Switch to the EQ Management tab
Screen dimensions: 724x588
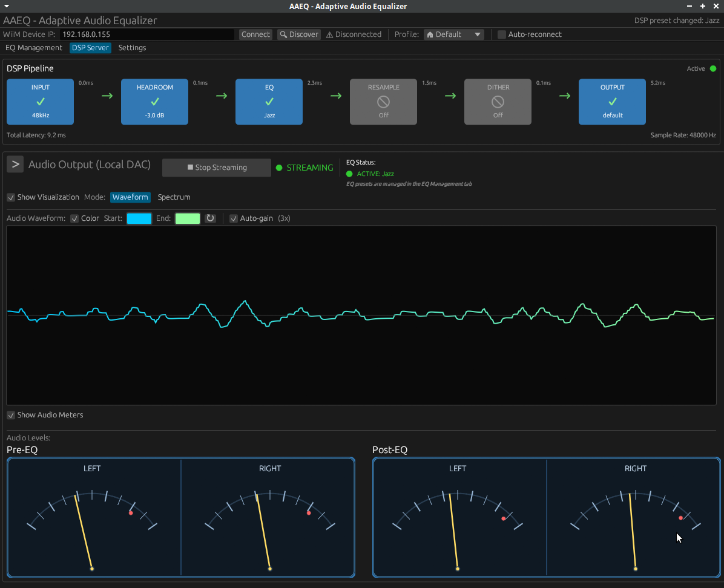click(x=34, y=48)
